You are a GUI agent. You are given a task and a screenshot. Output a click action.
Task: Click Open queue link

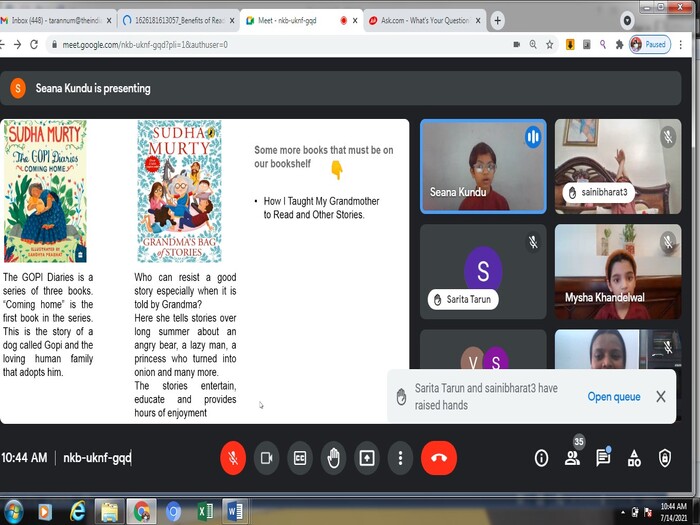pyautogui.click(x=614, y=396)
